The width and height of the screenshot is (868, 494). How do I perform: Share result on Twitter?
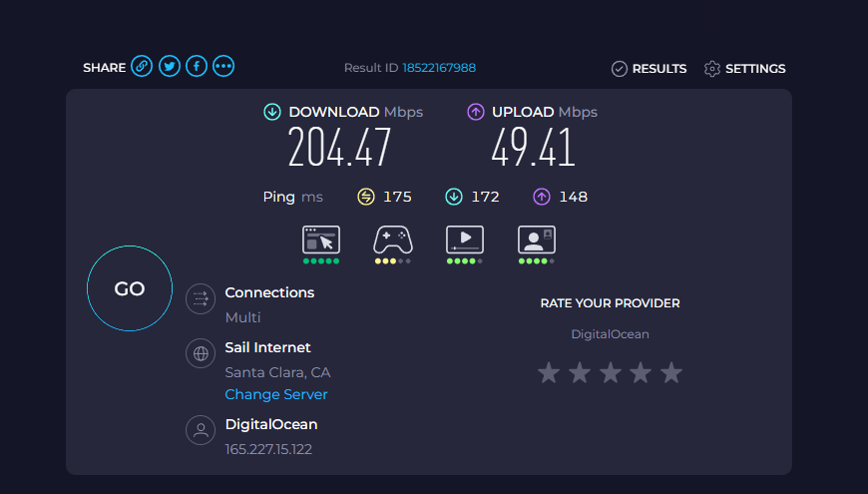(x=170, y=67)
